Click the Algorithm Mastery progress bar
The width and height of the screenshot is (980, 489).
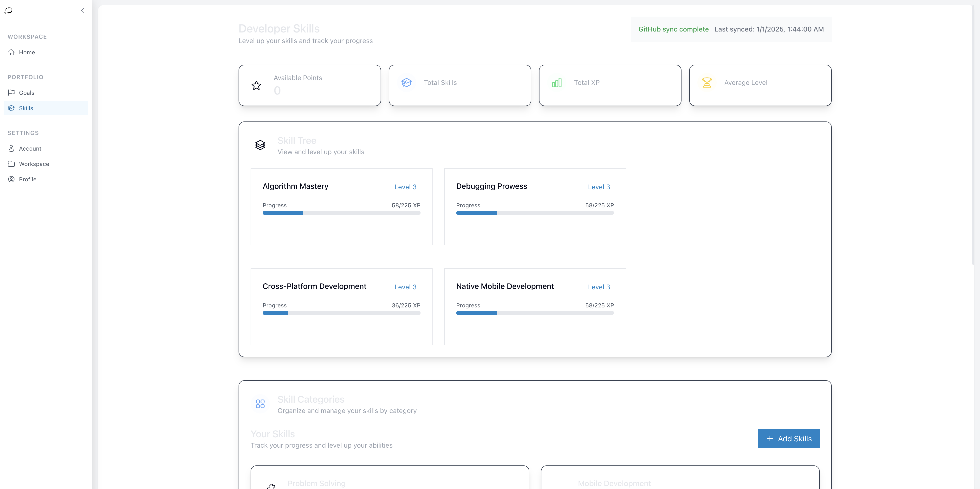click(341, 213)
